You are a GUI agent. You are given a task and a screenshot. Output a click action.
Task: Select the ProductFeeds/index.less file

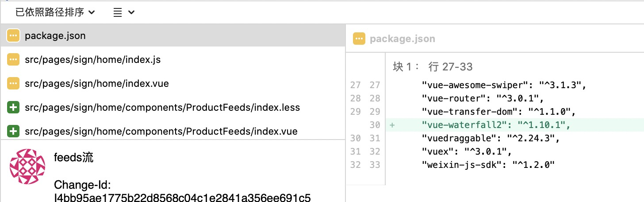pos(162,108)
